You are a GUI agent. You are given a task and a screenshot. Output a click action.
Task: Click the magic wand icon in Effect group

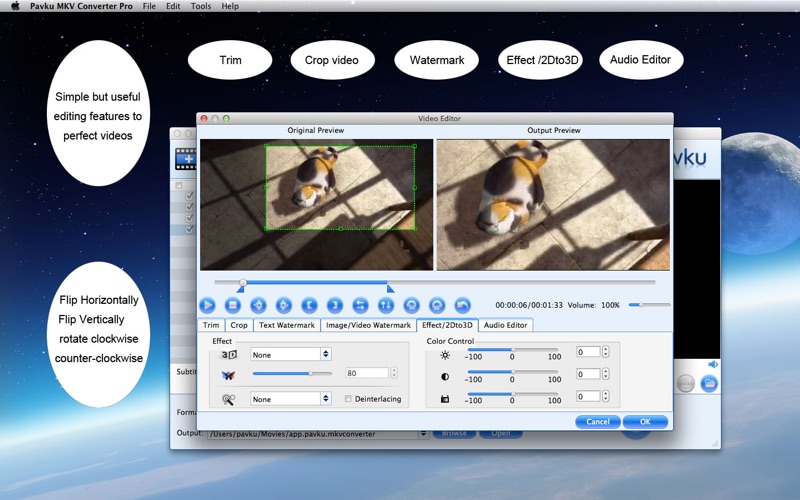228,399
